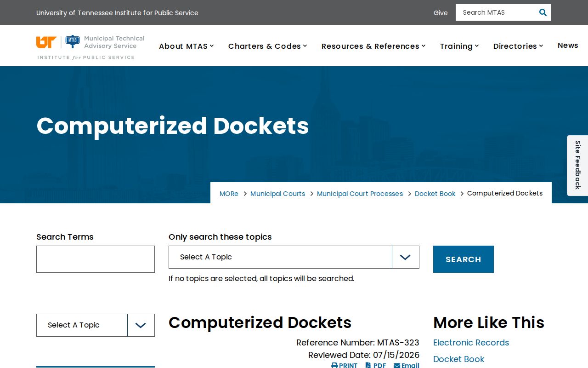Go to Docket Book breadcrumb link

(x=435, y=194)
